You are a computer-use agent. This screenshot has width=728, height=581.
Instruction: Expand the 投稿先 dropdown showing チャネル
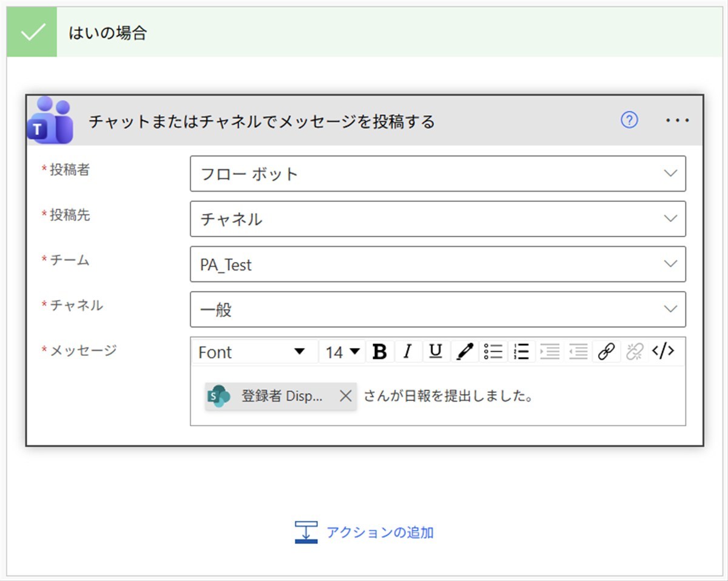tap(670, 218)
